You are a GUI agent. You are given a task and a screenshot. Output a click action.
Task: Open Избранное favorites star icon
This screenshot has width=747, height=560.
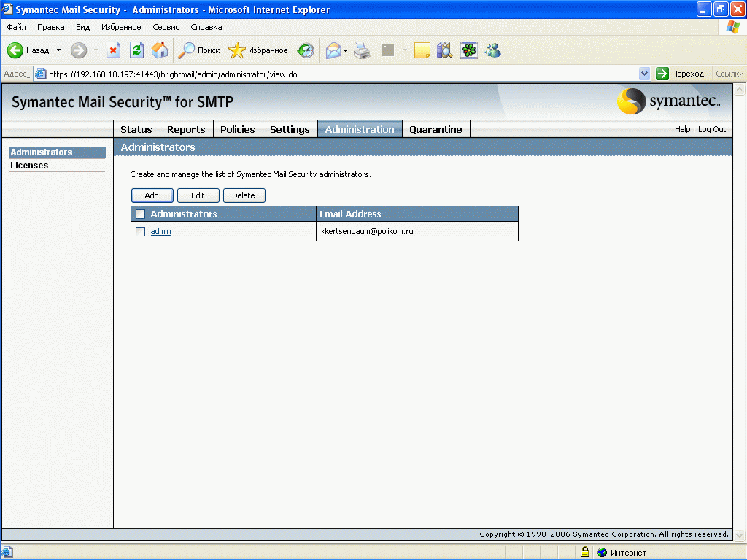[237, 50]
